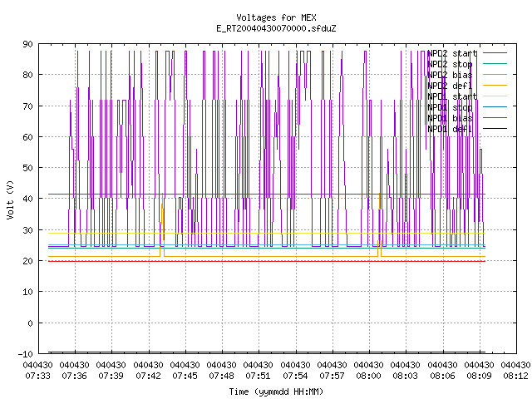This screenshot has height=399, width=532.
Task: Click the x-axis time label 08:00
Action: [369, 376]
